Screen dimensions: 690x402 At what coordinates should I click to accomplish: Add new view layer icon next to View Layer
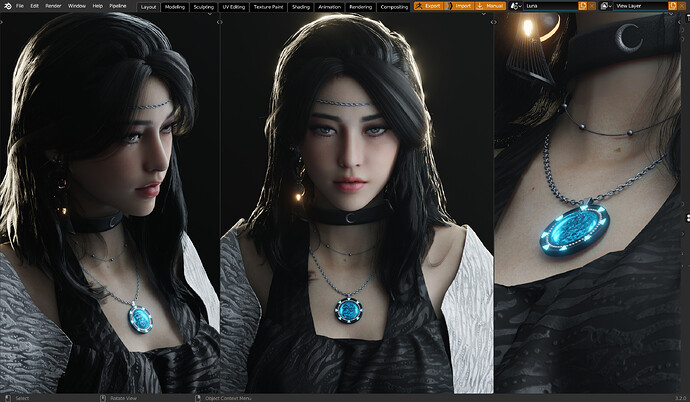672,6
